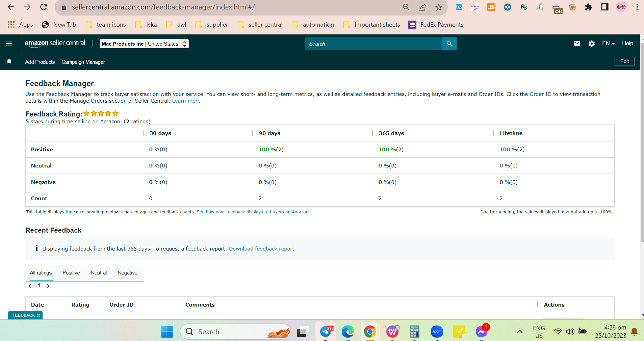Open the share page icon in address bar
The height and width of the screenshot is (341, 644).
click(422, 7)
